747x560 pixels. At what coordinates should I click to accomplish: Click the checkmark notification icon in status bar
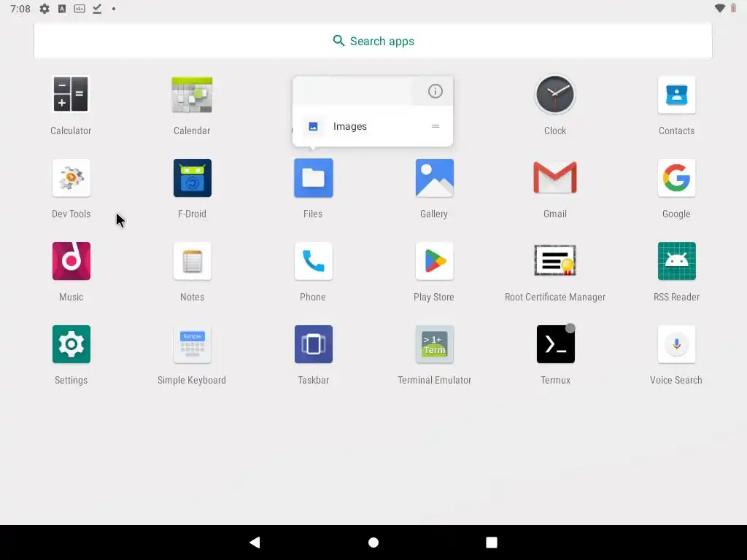point(97,9)
